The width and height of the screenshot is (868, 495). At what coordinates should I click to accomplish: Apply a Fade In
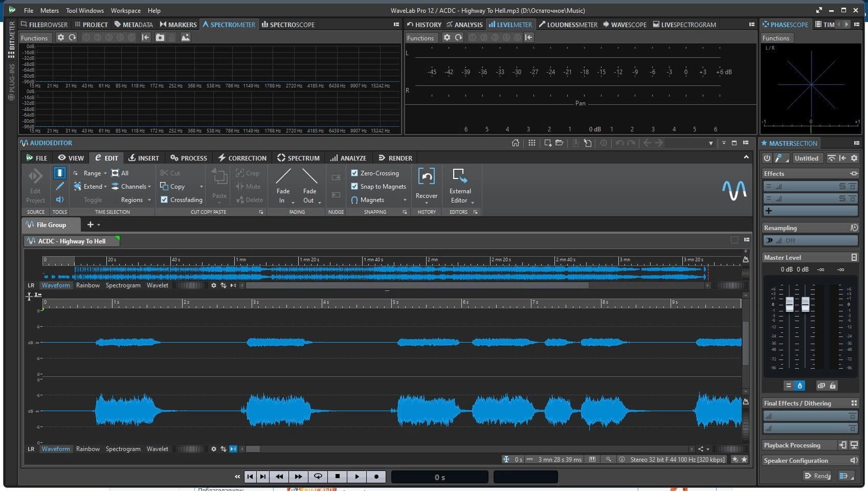click(283, 186)
